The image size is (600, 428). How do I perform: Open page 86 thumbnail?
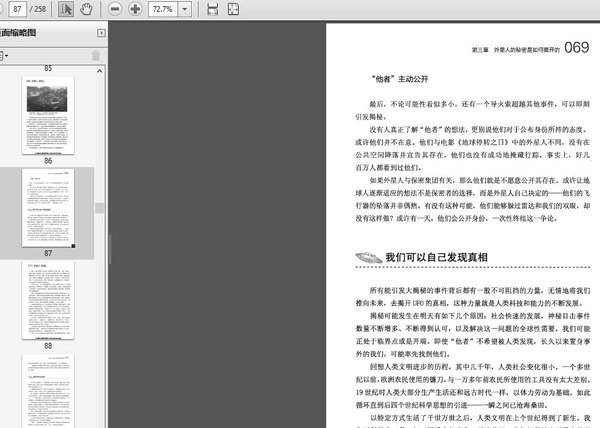tap(48, 116)
